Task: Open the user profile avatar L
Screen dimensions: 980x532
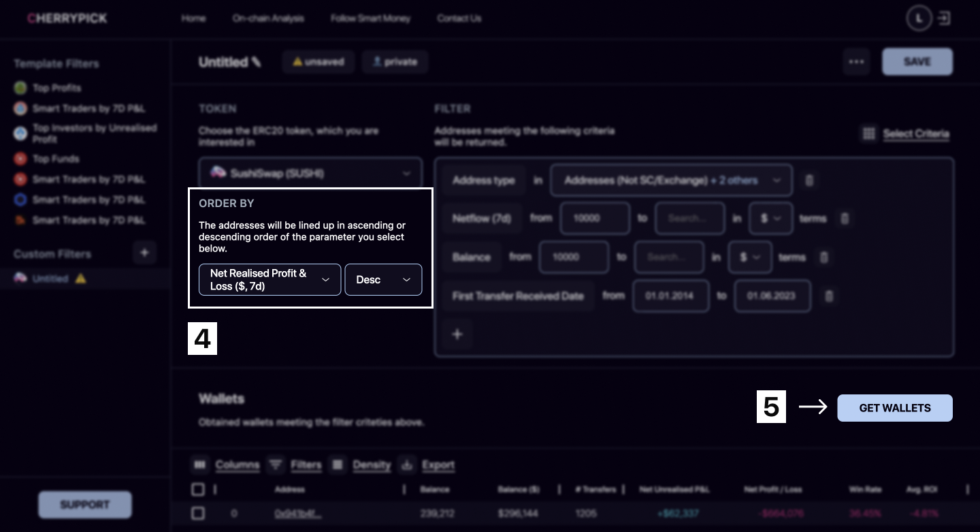Action: [x=919, y=19]
